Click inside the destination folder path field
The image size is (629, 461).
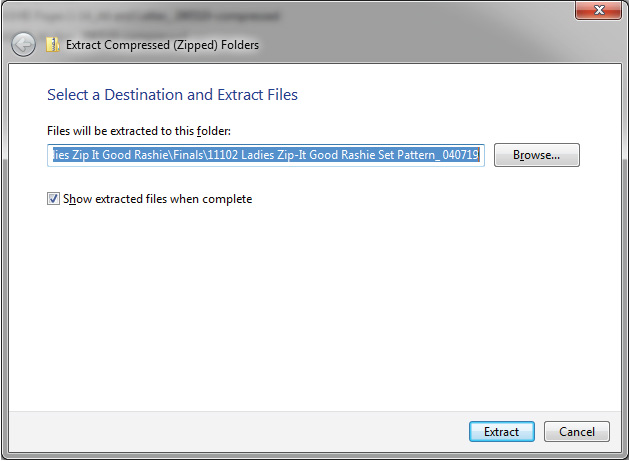(x=266, y=155)
